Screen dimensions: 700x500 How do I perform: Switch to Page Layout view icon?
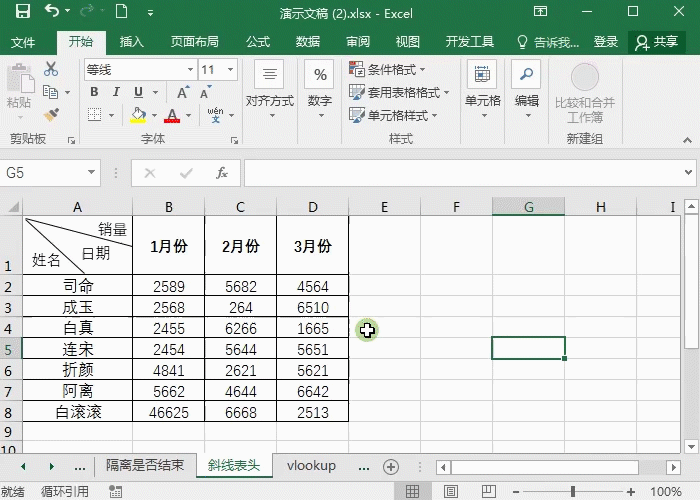(x=452, y=491)
